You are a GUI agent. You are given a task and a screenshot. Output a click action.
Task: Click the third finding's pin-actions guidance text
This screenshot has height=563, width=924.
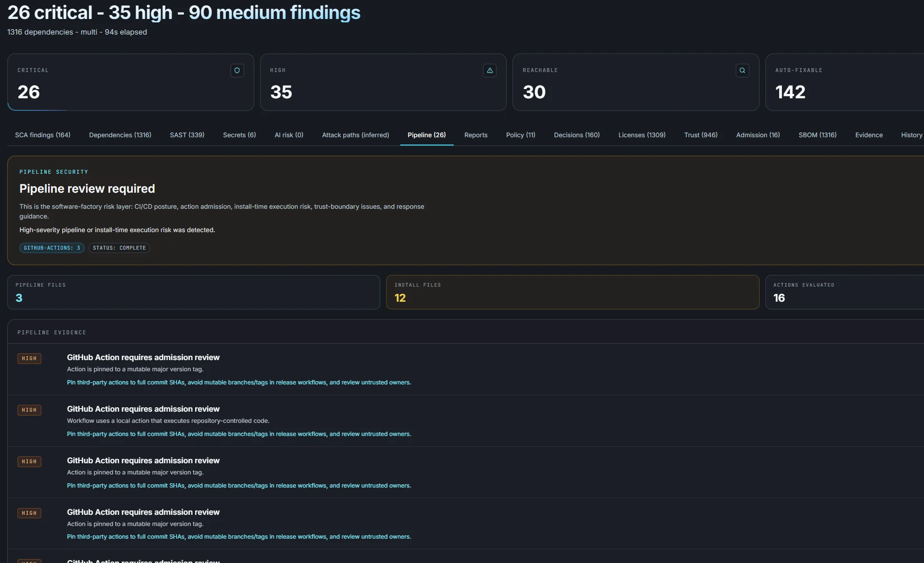[239, 486]
